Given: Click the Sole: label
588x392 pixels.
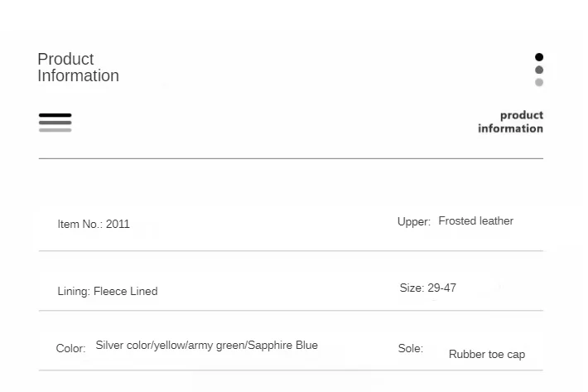Looking at the screenshot, I should pyautogui.click(x=410, y=348).
